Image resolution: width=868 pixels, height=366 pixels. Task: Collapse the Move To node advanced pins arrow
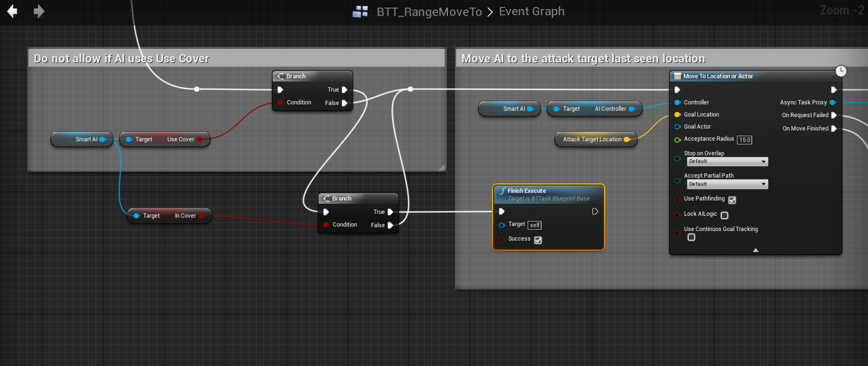point(755,250)
